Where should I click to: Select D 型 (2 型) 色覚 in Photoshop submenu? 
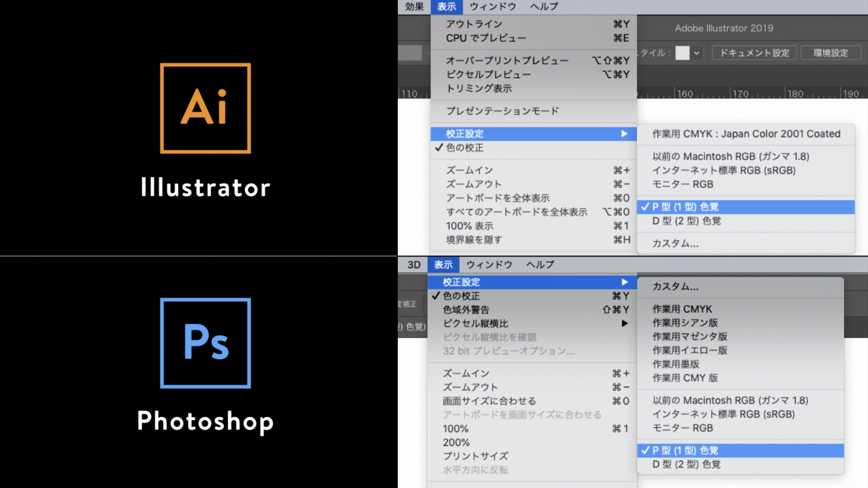(741, 464)
